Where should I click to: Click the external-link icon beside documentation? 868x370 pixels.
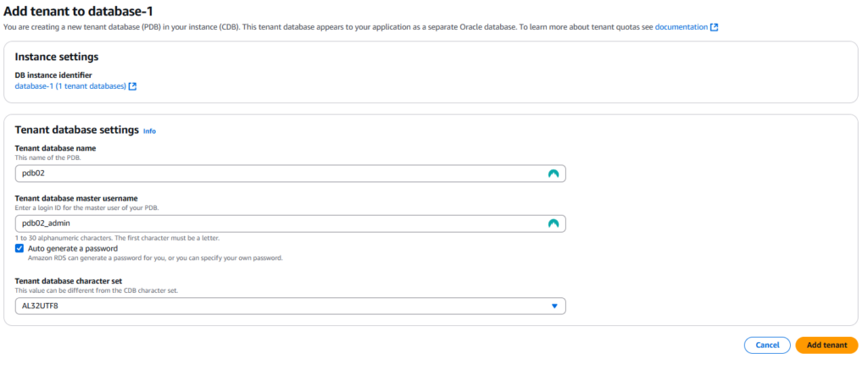(x=714, y=26)
